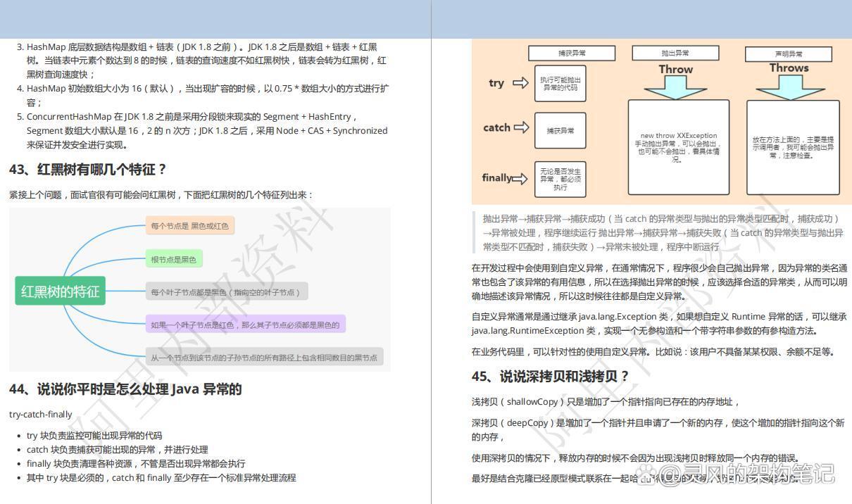Click the "catch" label in the diagram
The width and height of the screenshot is (852, 504).
pos(496,127)
